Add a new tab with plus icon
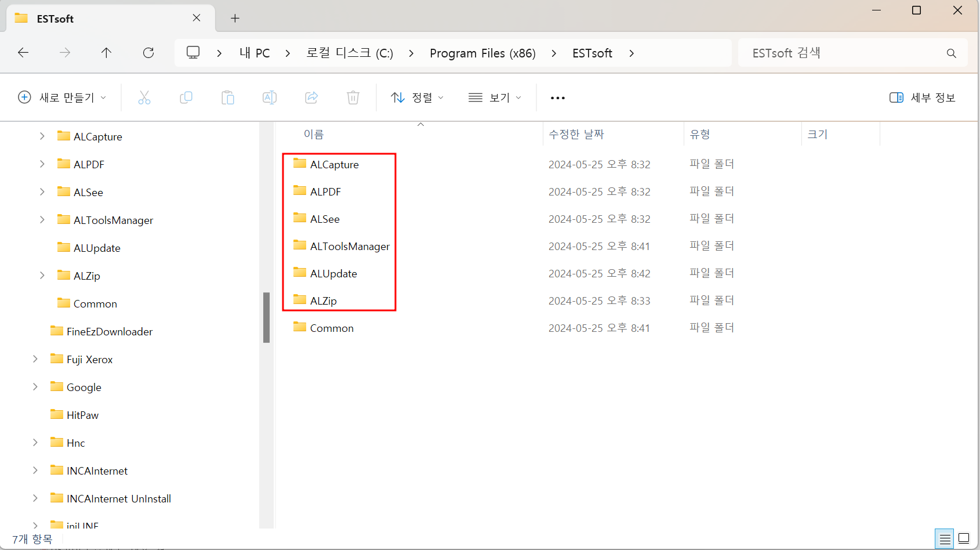980x550 pixels. (x=235, y=19)
